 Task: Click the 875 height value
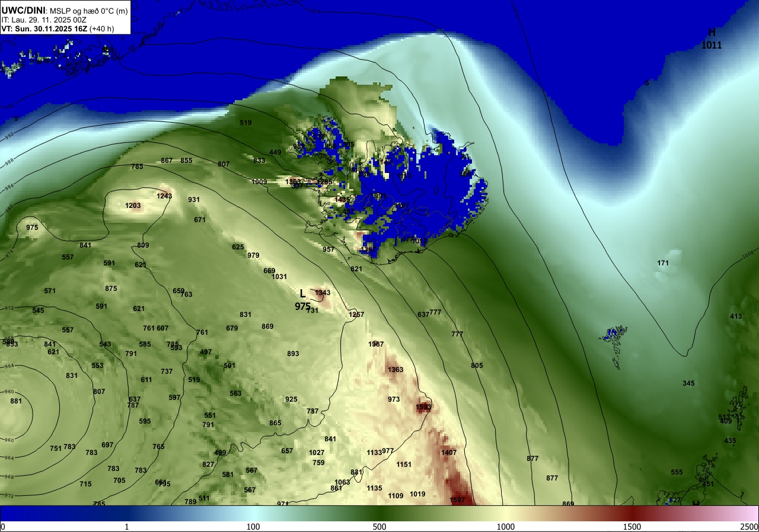(x=111, y=289)
